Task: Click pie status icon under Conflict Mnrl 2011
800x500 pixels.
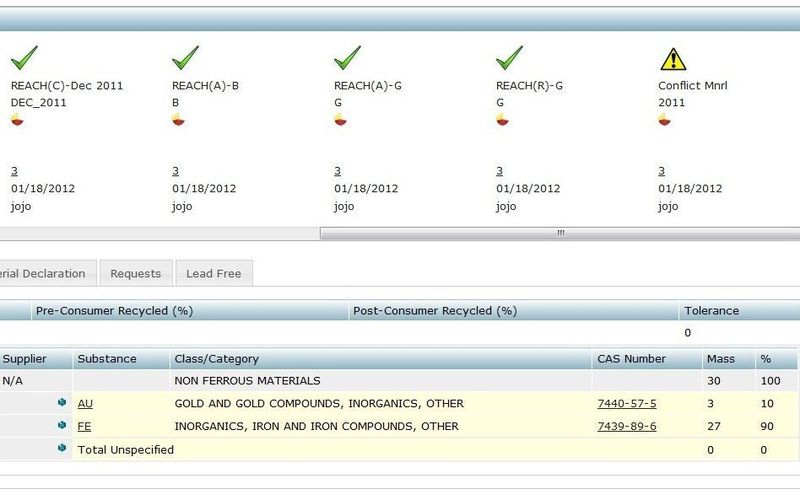Action: click(x=664, y=120)
